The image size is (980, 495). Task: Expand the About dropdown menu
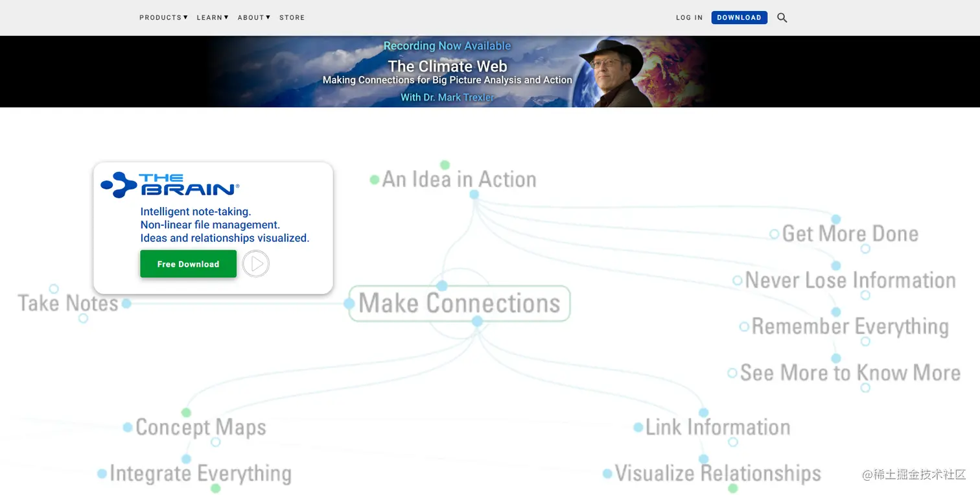coord(254,18)
